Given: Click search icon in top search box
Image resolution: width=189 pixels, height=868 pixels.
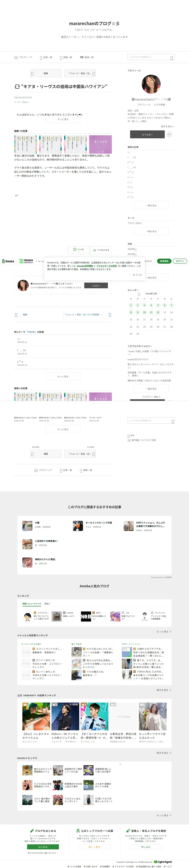Looking at the screenshot, I should tap(172, 58).
